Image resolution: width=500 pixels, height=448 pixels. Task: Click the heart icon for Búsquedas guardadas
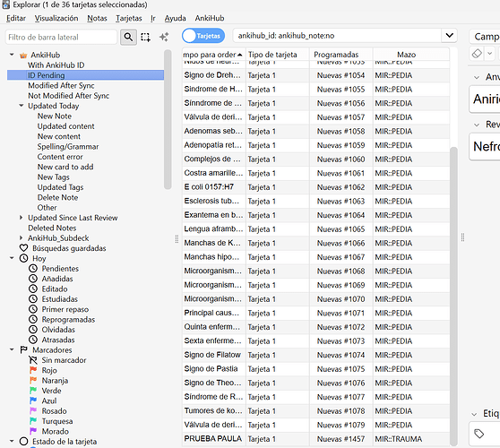tap(23, 248)
